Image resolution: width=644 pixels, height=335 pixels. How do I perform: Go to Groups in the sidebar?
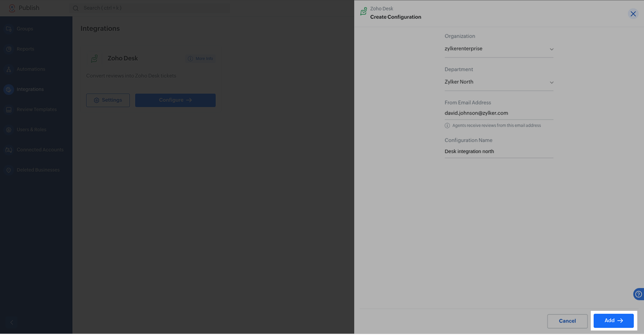coord(25,29)
